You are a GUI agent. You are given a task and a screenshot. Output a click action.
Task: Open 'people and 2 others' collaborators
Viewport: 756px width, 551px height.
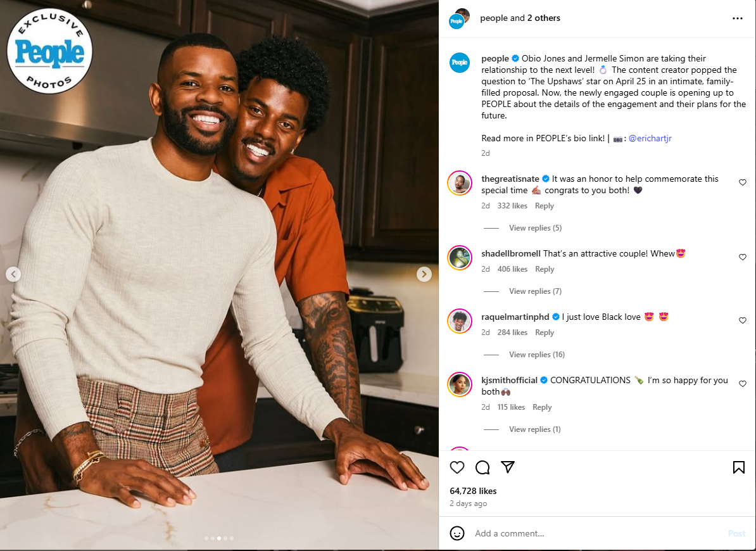tap(520, 18)
